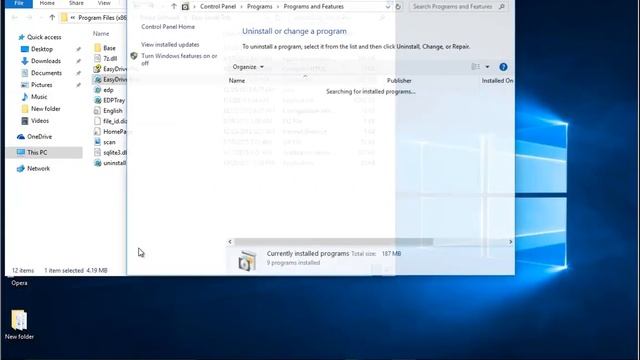
Task: Open Music folder in sidebar
Action: pyautogui.click(x=39, y=97)
